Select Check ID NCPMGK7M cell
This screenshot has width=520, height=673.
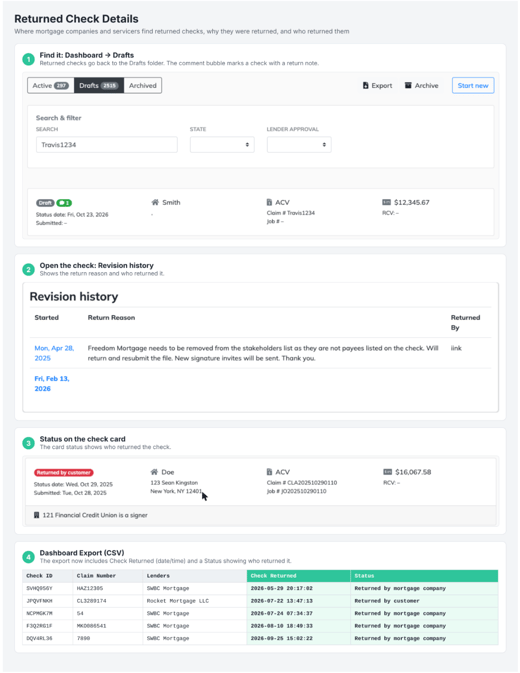[x=48, y=613]
